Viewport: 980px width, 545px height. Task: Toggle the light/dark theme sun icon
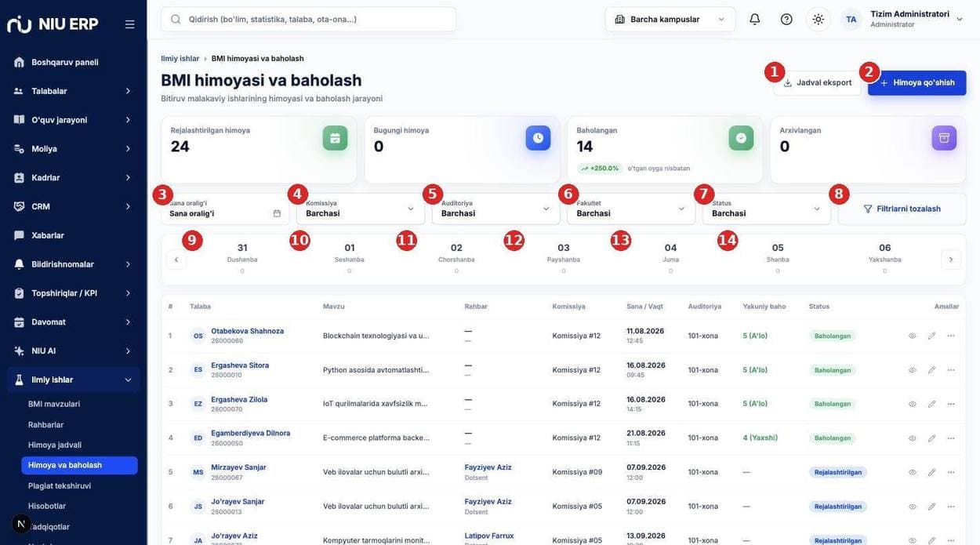818,19
